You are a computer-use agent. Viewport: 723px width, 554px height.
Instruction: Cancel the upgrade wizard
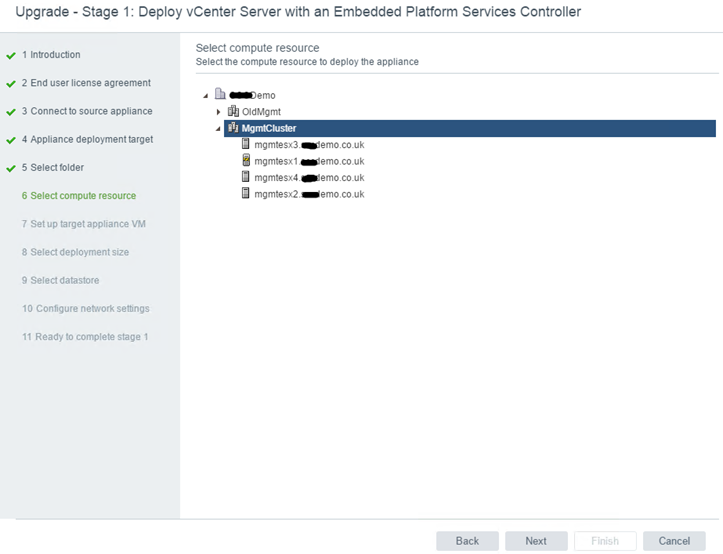(x=674, y=541)
